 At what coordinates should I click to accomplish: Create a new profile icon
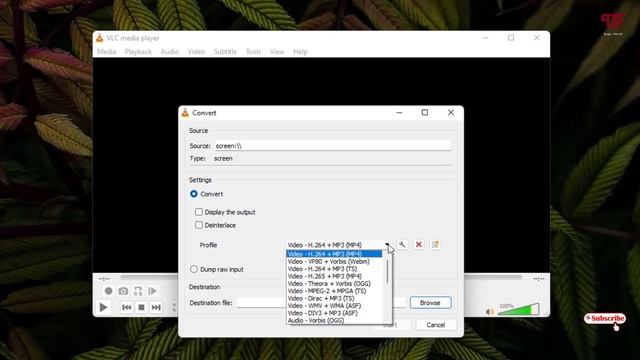(435, 244)
